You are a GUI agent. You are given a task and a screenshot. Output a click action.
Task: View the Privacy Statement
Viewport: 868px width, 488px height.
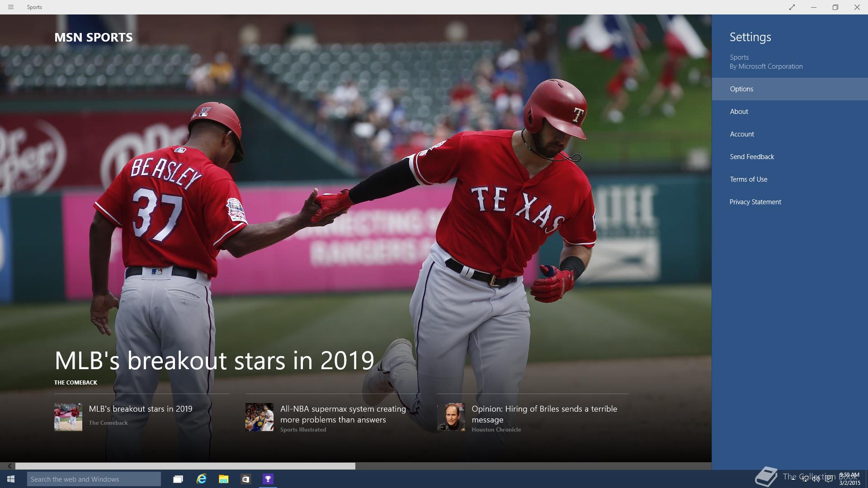point(790,202)
